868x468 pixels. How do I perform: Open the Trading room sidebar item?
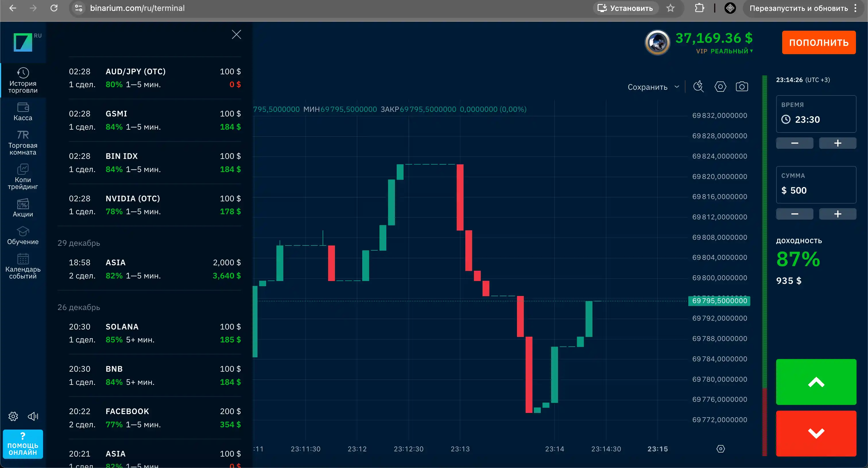click(x=23, y=143)
